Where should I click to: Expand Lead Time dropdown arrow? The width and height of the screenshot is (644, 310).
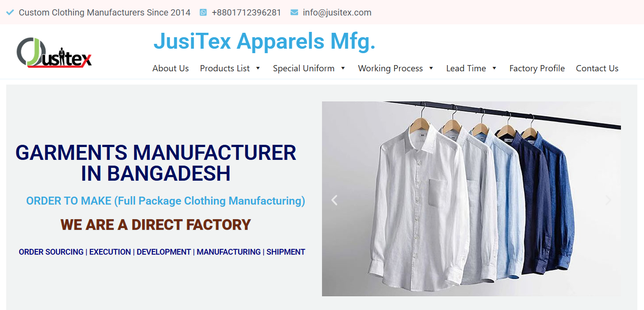coord(494,68)
